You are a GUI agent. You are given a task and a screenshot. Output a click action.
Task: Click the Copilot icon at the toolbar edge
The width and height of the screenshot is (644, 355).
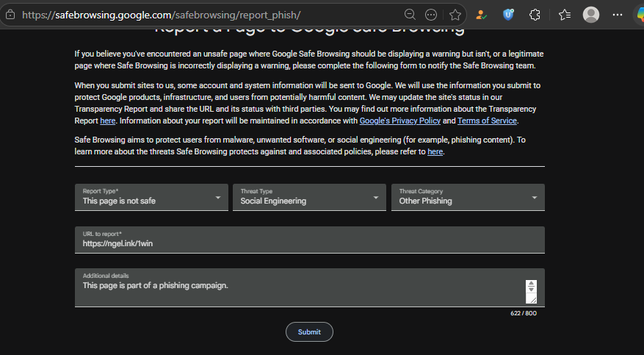point(640,15)
